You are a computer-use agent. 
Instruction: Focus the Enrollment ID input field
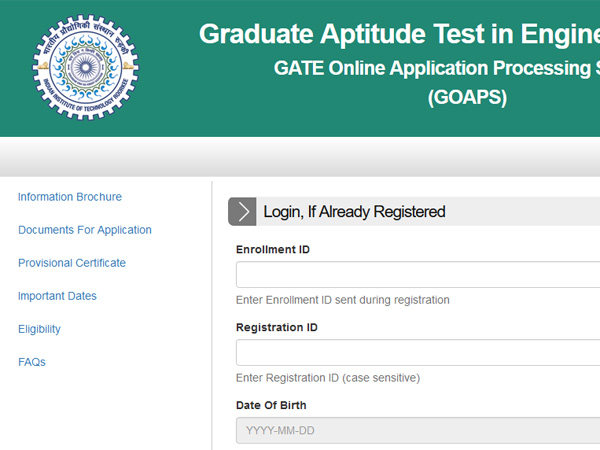pyautogui.click(x=418, y=275)
